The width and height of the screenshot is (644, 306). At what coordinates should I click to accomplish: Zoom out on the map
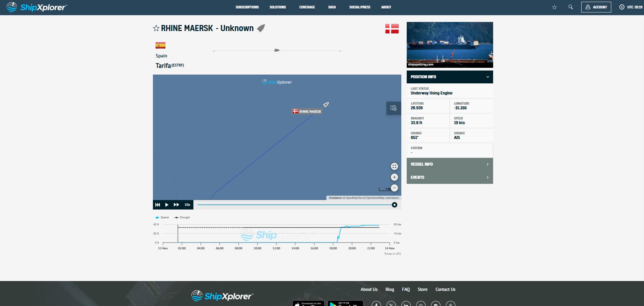coord(394,188)
